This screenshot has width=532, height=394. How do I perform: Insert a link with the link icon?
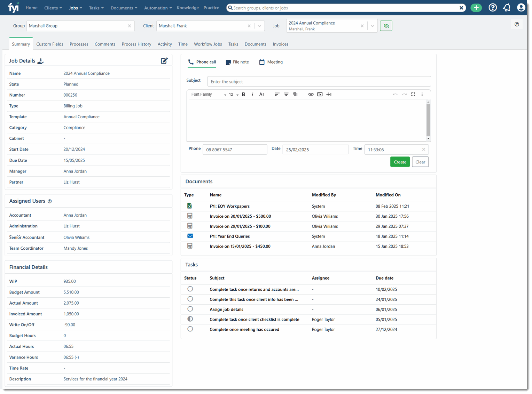tap(311, 94)
